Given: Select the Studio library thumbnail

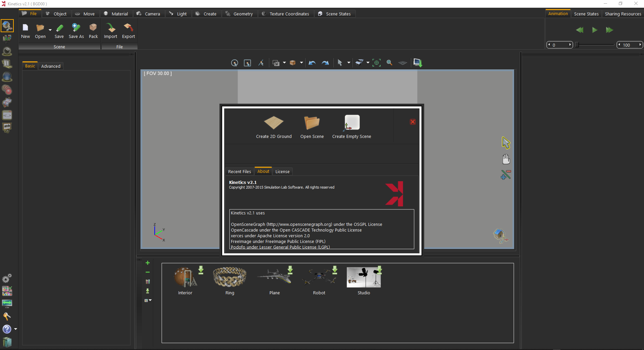Looking at the screenshot, I should [363, 278].
